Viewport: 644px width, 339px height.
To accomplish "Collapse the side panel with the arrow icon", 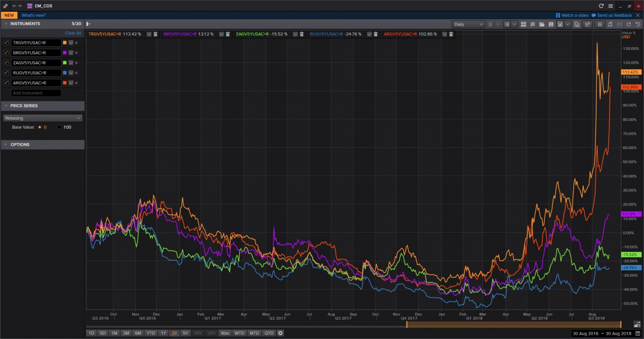I will (x=89, y=24).
